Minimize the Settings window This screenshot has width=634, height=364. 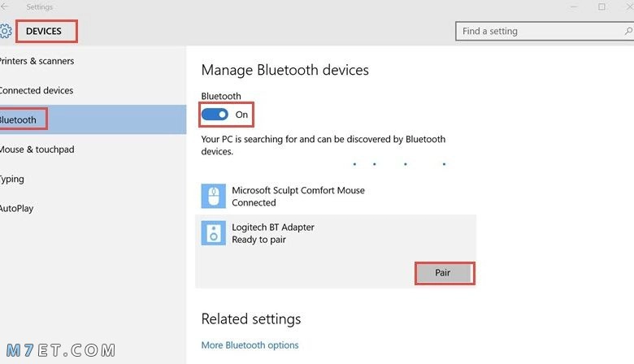(x=574, y=6)
